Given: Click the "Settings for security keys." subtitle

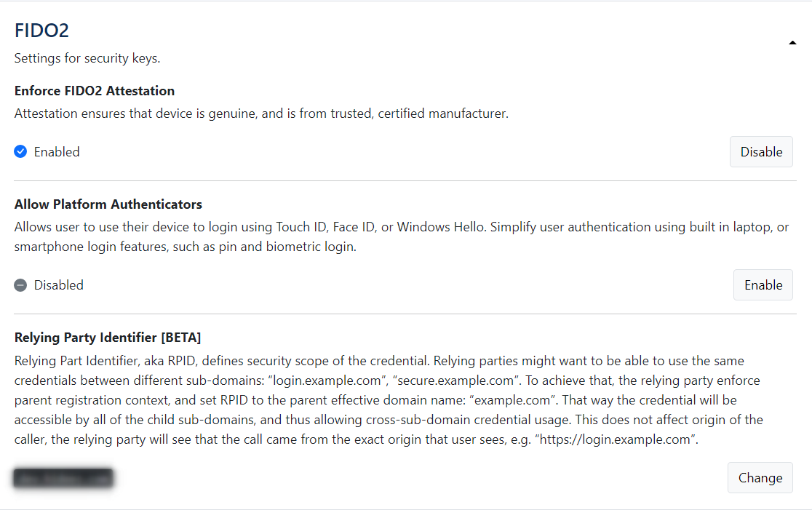Looking at the screenshot, I should pyautogui.click(x=87, y=58).
